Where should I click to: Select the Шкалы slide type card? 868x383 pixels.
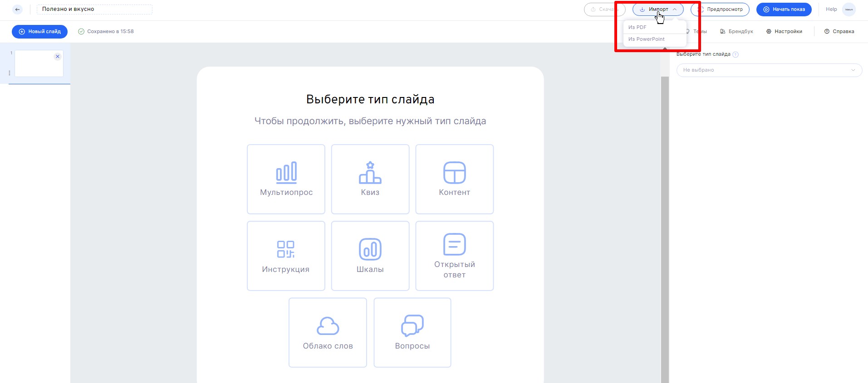[370, 256]
